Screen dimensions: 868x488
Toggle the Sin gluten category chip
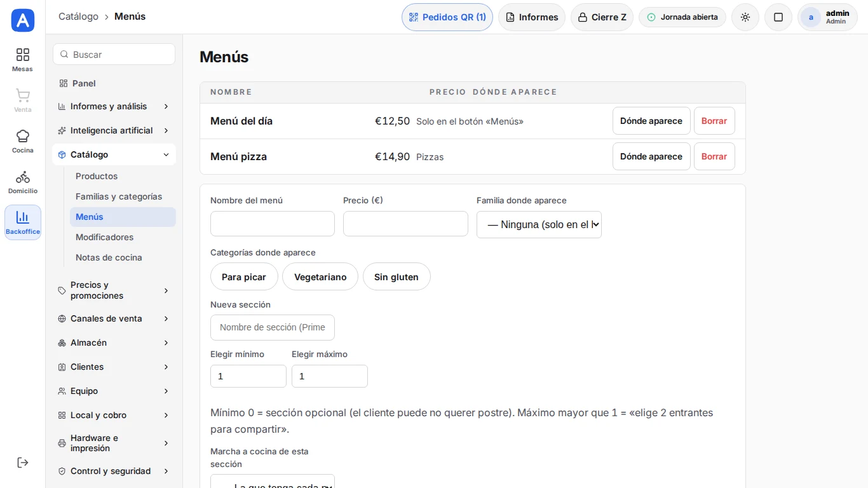click(397, 276)
